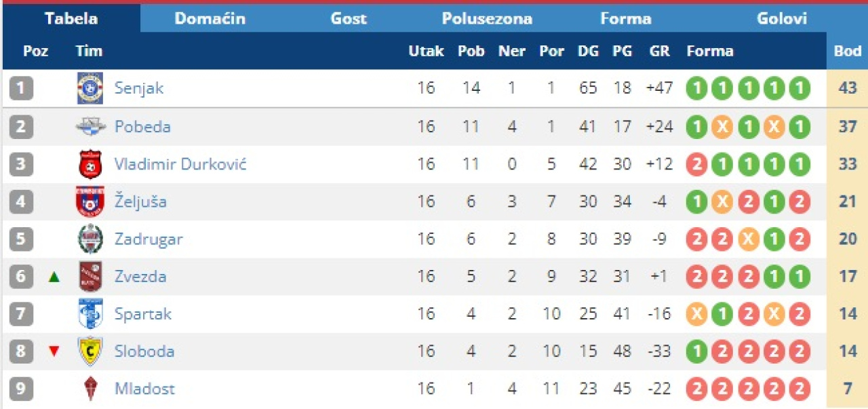Image resolution: width=868 pixels, height=409 pixels.
Task: Click Spartak's first orange X form badge
Action: (x=696, y=314)
